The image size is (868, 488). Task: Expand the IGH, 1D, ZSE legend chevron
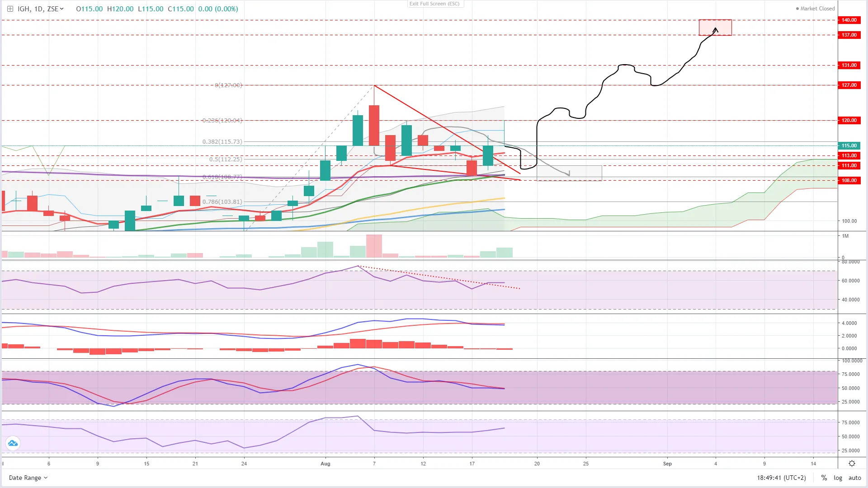click(x=62, y=9)
